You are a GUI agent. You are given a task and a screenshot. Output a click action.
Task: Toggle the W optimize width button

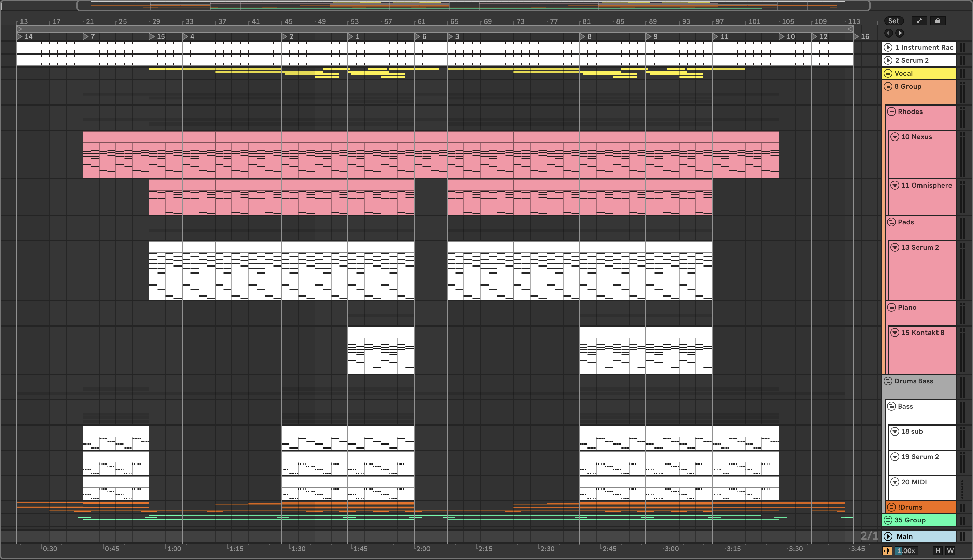(x=950, y=551)
